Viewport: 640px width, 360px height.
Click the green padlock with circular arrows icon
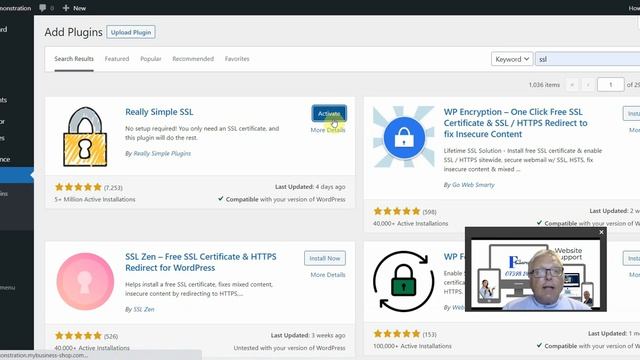(x=404, y=281)
